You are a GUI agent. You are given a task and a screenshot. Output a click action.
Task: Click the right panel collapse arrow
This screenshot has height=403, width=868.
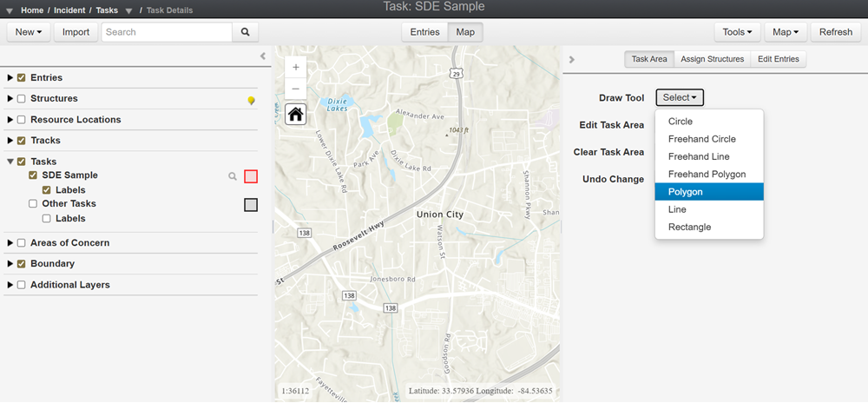point(572,60)
